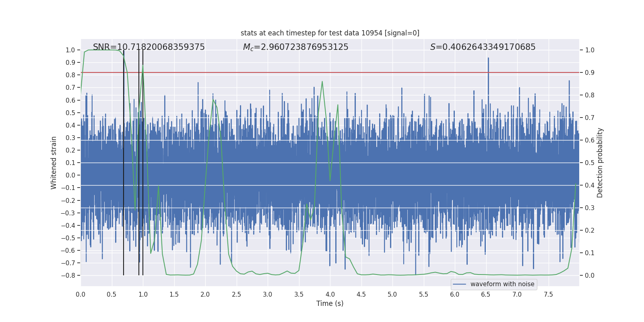This screenshot has height=322, width=644.
Task: Select the SNR value annotation text
Action: coord(149,47)
